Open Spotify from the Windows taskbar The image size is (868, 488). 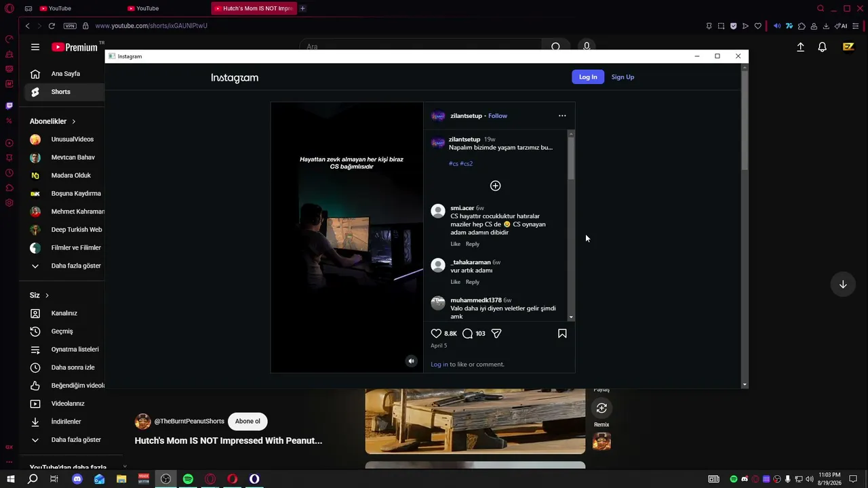pyautogui.click(x=188, y=479)
